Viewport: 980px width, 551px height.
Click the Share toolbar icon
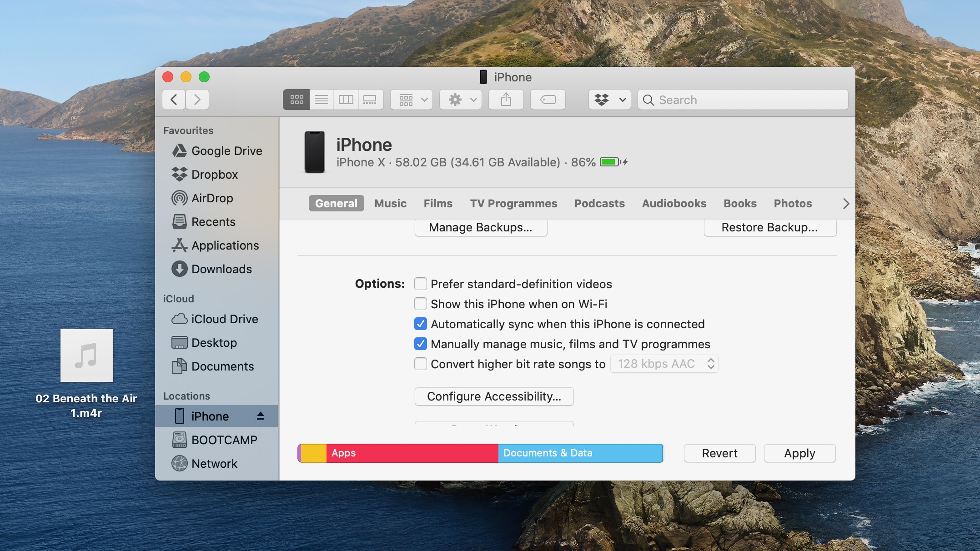(x=506, y=100)
